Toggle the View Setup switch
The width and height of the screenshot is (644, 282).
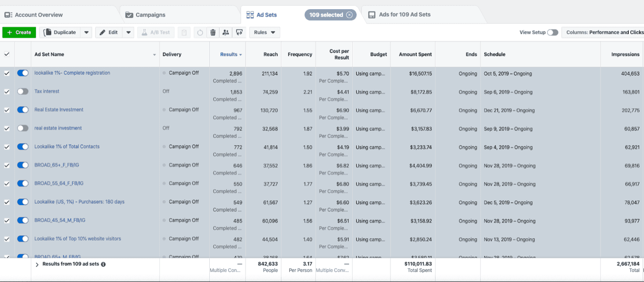pos(552,32)
